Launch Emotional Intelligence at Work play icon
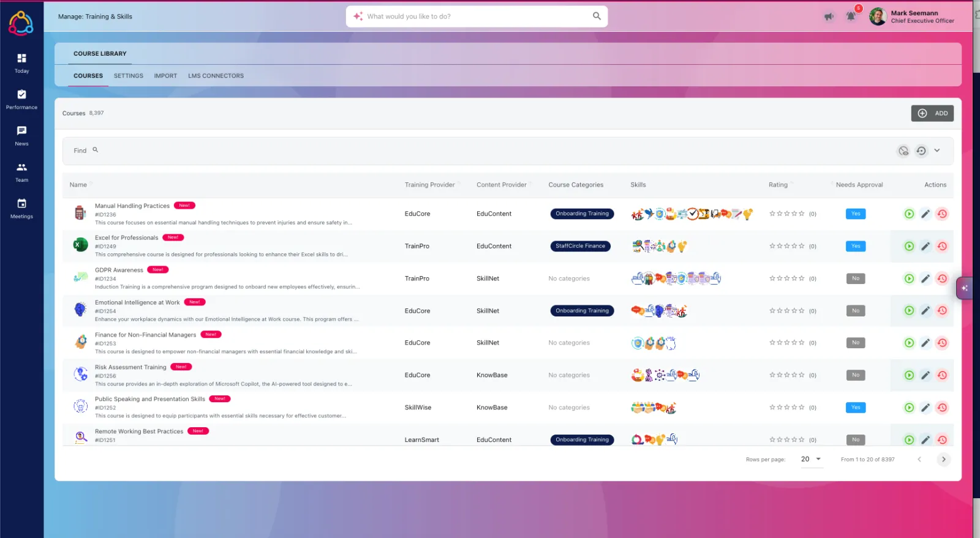 (909, 310)
